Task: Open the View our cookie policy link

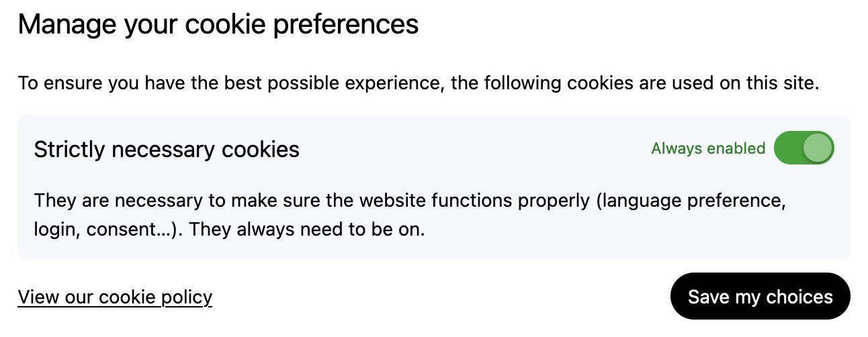Action: pos(115,297)
